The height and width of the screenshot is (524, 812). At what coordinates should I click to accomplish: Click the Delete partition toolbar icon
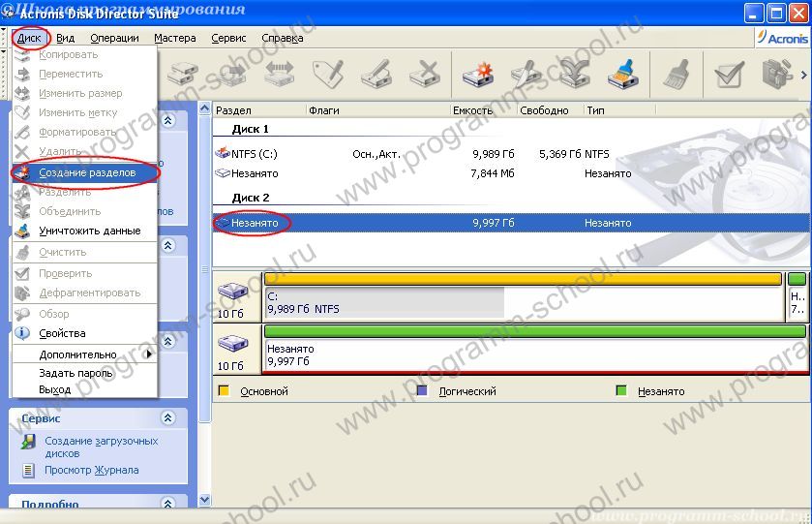(x=423, y=73)
